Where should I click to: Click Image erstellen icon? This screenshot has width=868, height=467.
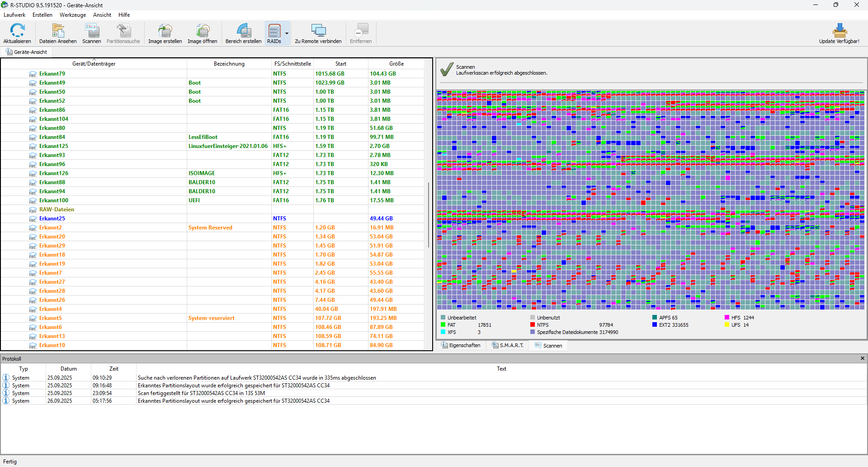coord(165,31)
